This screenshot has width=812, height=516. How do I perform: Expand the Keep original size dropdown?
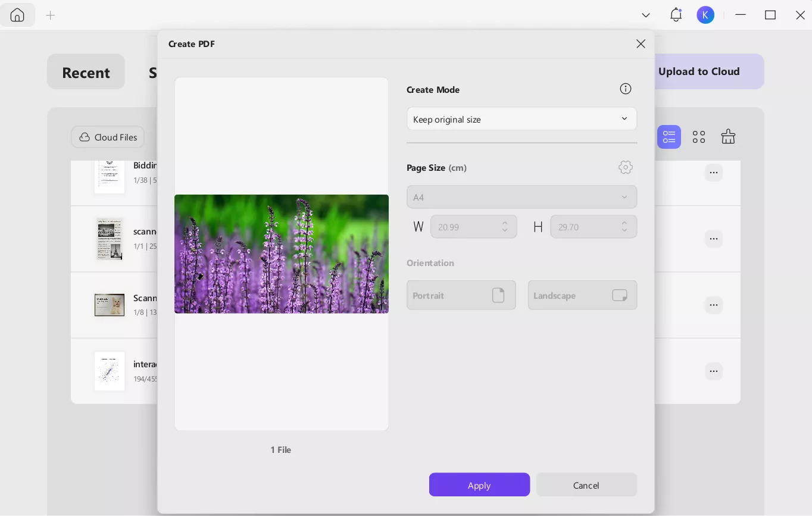521,119
